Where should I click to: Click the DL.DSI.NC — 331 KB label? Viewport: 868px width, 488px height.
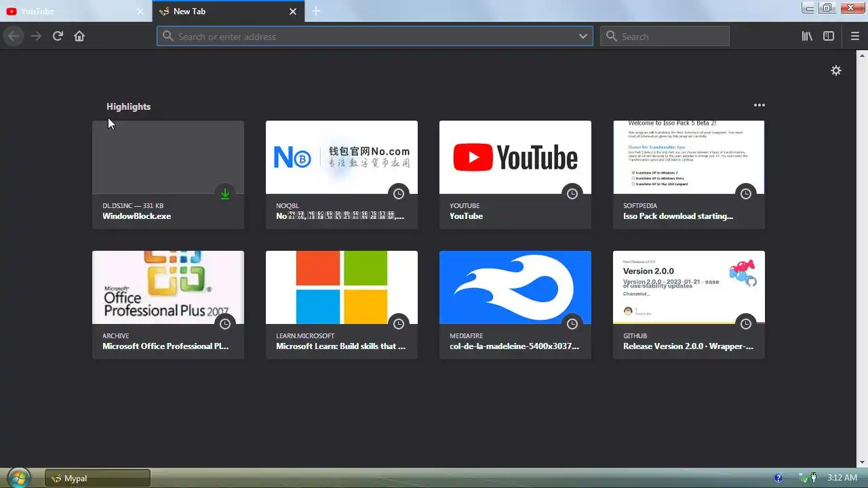click(133, 205)
